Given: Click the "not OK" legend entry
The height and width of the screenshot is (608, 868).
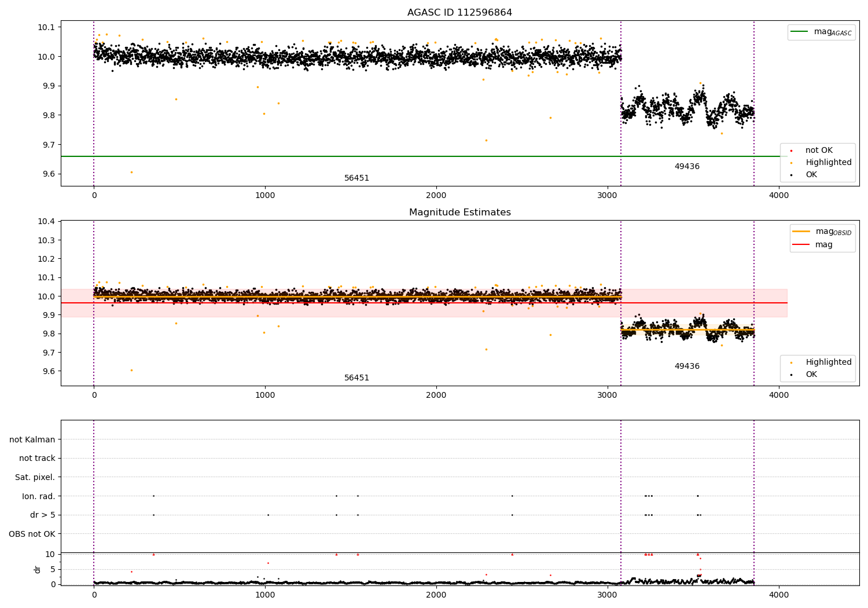Looking at the screenshot, I should pos(819,151).
